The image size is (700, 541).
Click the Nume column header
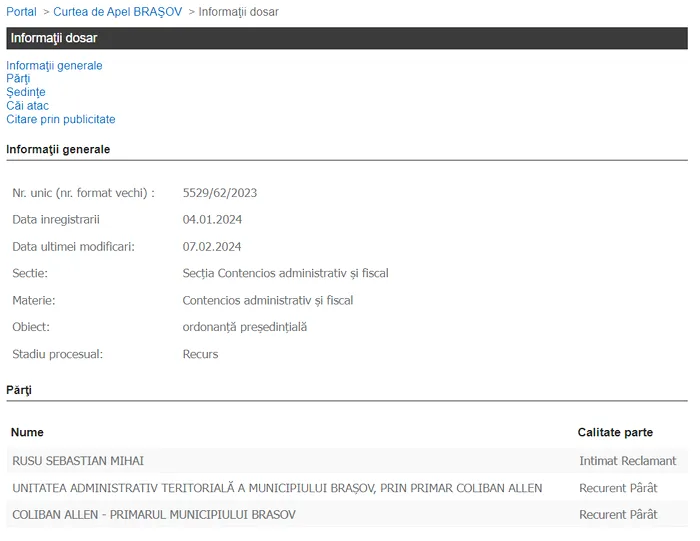tap(27, 433)
